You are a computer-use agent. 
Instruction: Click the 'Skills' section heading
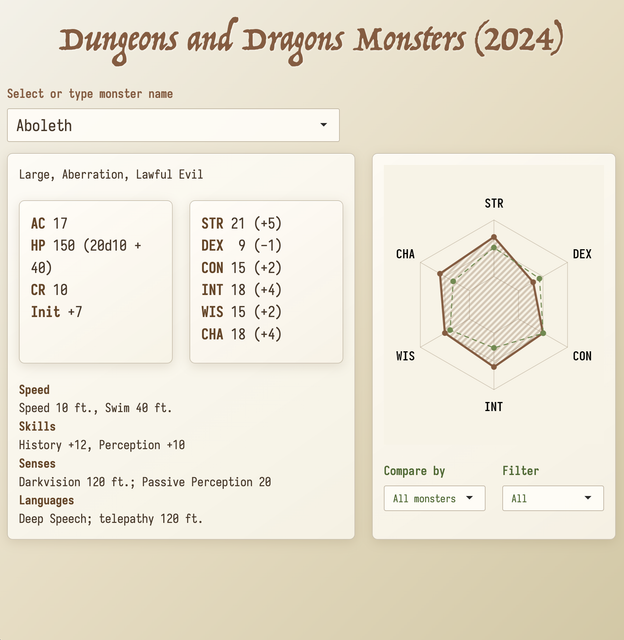(37, 427)
